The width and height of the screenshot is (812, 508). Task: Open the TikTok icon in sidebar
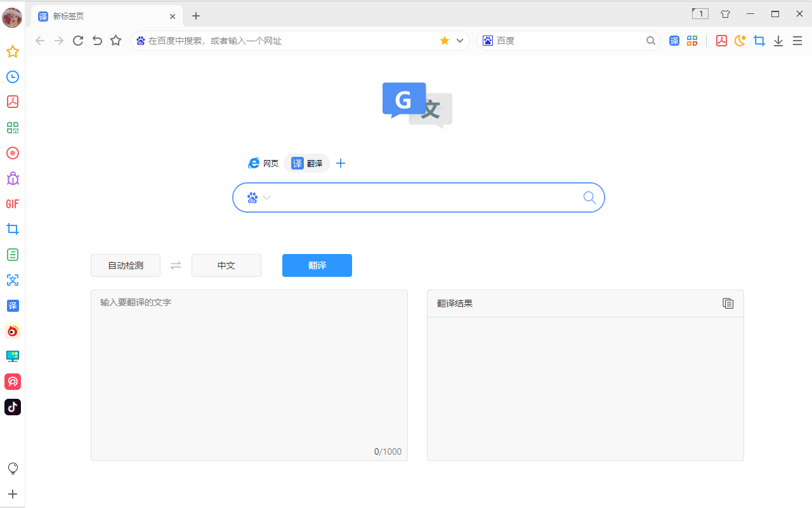point(13,407)
